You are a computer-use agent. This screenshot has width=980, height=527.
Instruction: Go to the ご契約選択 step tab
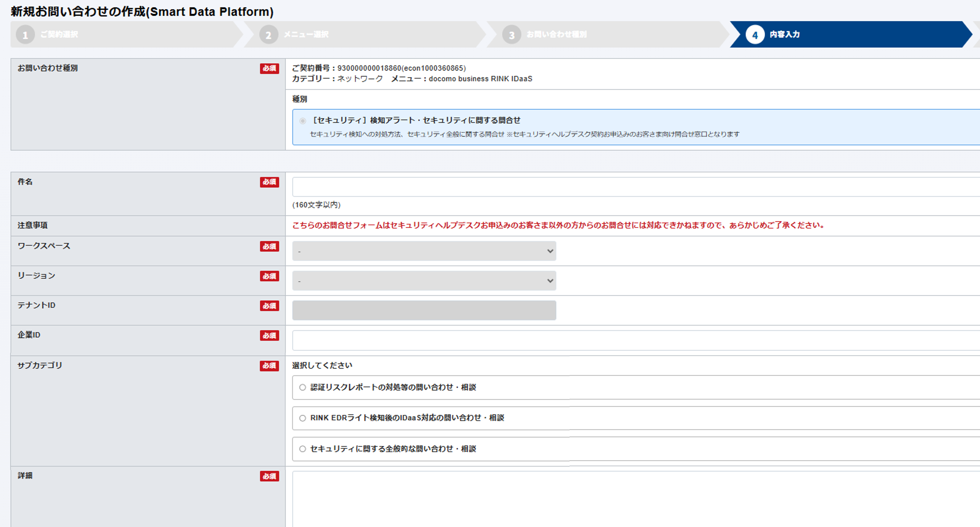pyautogui.click(x=59, y=35)
